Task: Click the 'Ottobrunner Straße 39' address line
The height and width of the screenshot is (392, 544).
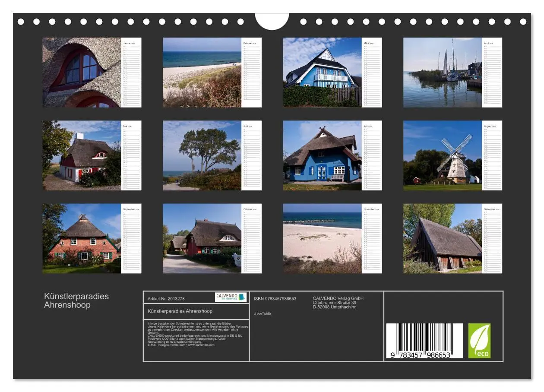Action: click(335, 303)
